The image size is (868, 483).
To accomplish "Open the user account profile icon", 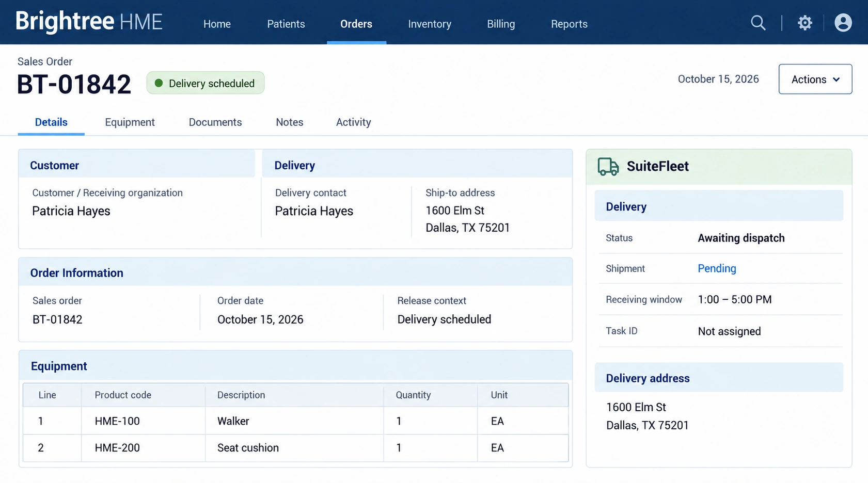I will 843,23.
